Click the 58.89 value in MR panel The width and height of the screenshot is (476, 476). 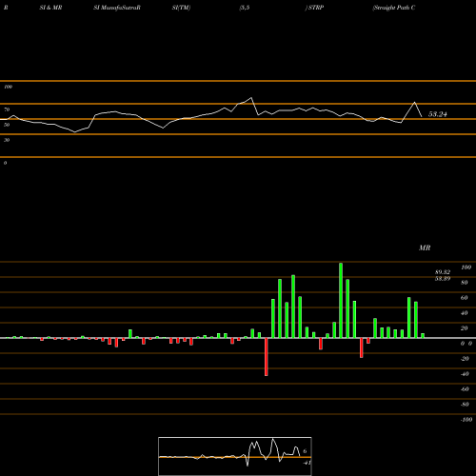[x=443, y=279]
